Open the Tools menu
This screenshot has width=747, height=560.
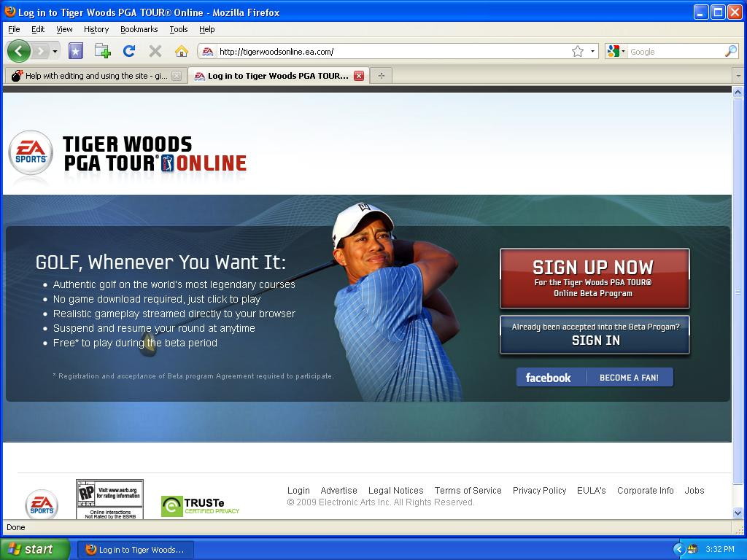[179, 29]
